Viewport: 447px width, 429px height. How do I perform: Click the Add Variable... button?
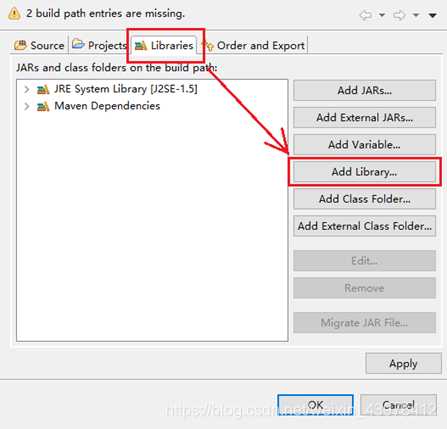click(364, 144)
